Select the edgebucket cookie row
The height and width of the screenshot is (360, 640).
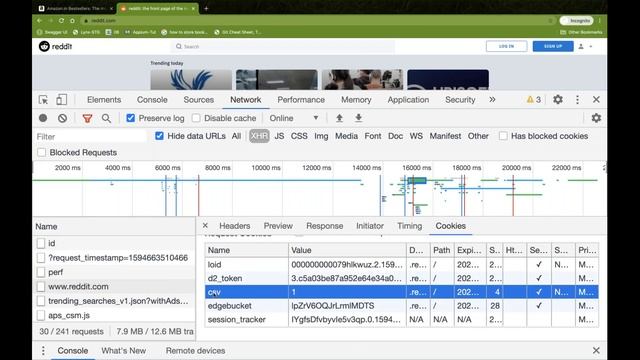coord(402,306)
